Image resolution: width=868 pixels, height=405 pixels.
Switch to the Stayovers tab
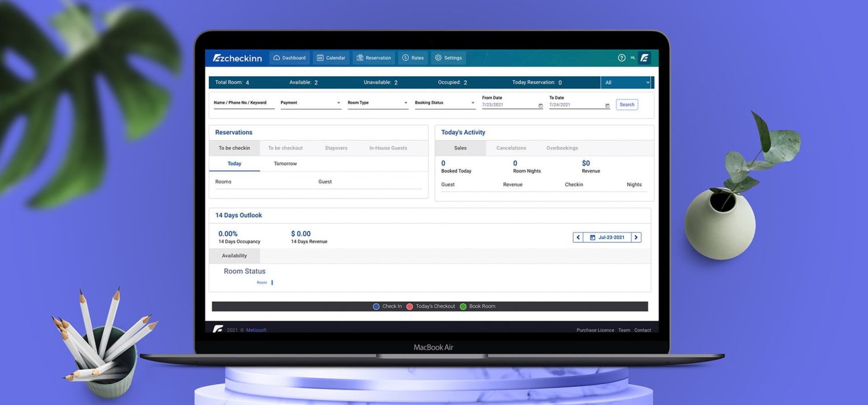[336, 148]
